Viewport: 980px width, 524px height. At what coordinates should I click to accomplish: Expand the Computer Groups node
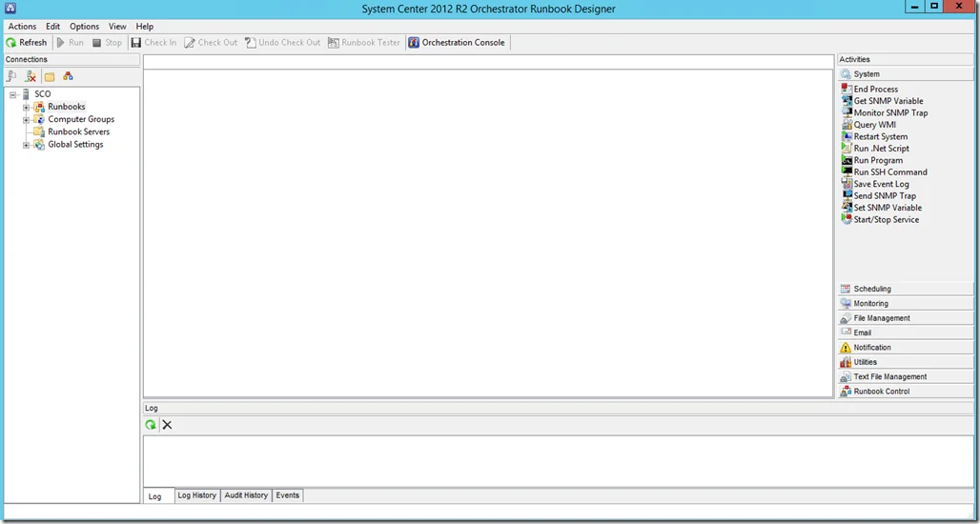(27, 119)
